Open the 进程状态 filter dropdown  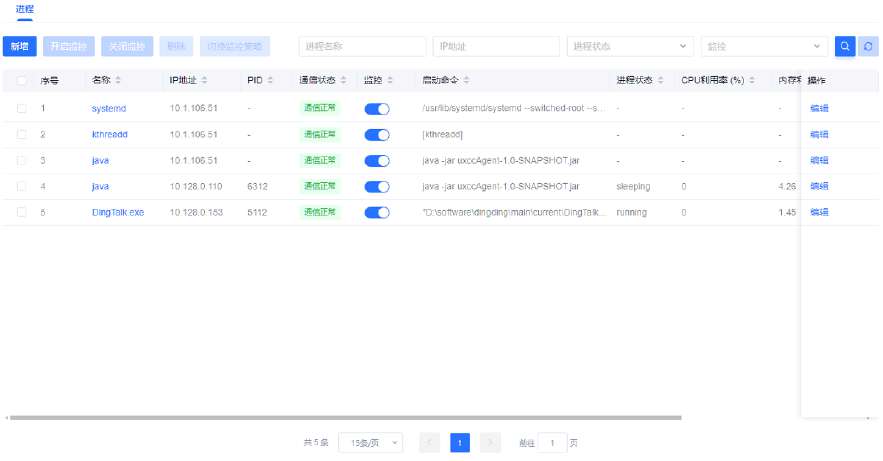[x=630, y=47]
